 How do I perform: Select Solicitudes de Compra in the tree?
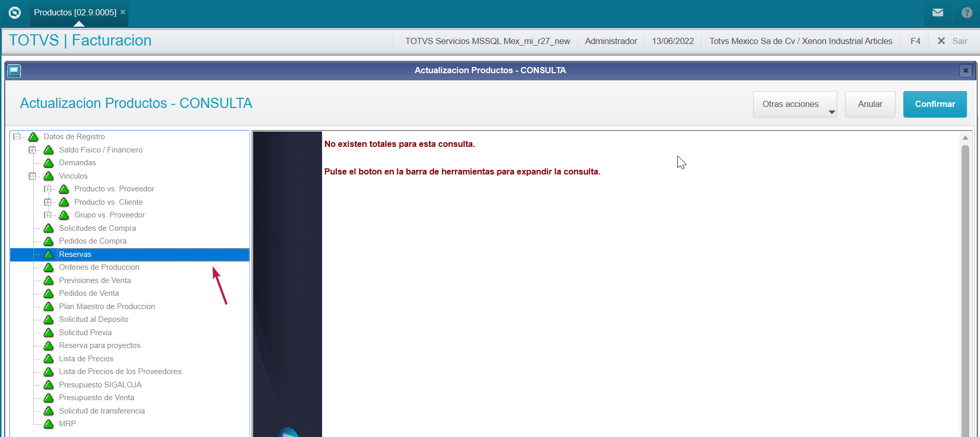[97, 228]
